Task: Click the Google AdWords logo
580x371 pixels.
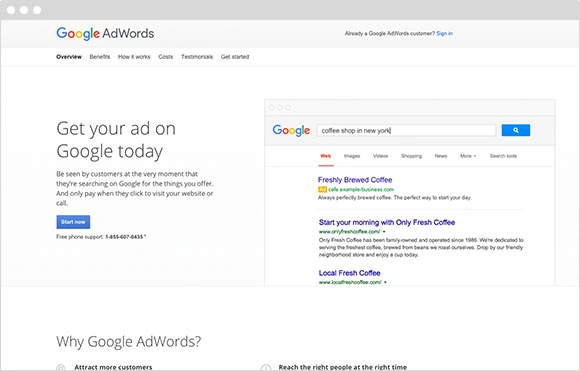Action: [105, 33]
